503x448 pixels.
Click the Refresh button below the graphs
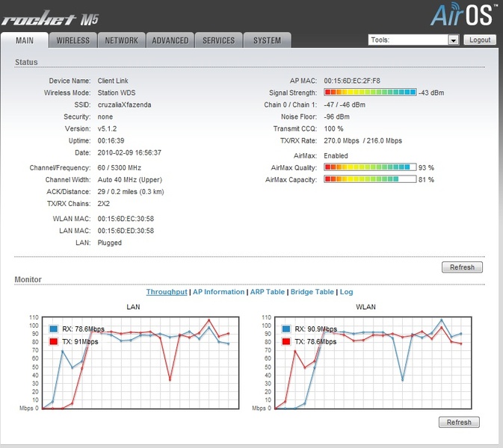459,422
